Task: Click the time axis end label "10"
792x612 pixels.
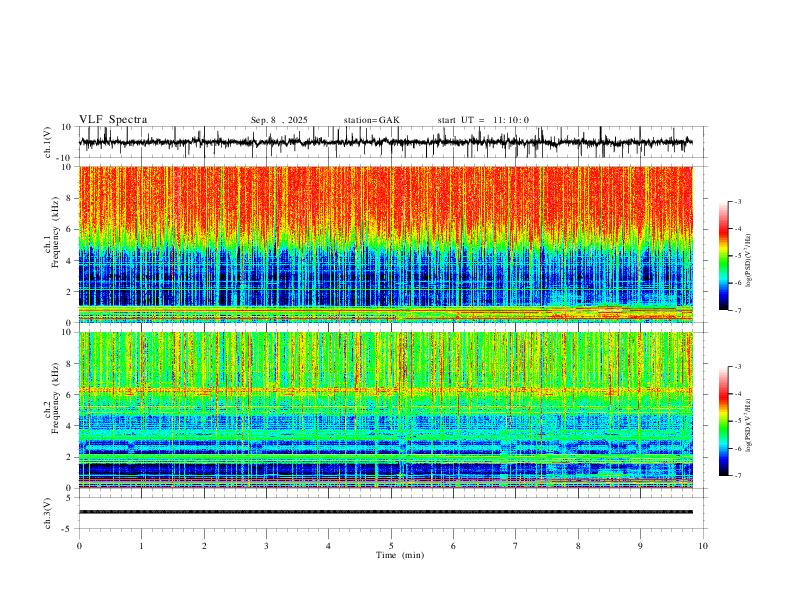Action: [703, 546]
